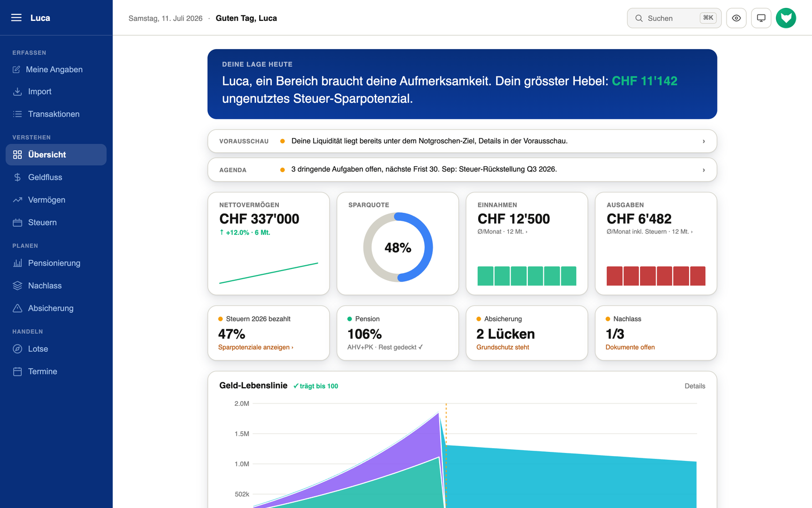The width and height of the screenshot is (812, 508).
Task: Open Nachlass layers icon in sidebar
Action: pyautogui.click(x=17, y=286)
